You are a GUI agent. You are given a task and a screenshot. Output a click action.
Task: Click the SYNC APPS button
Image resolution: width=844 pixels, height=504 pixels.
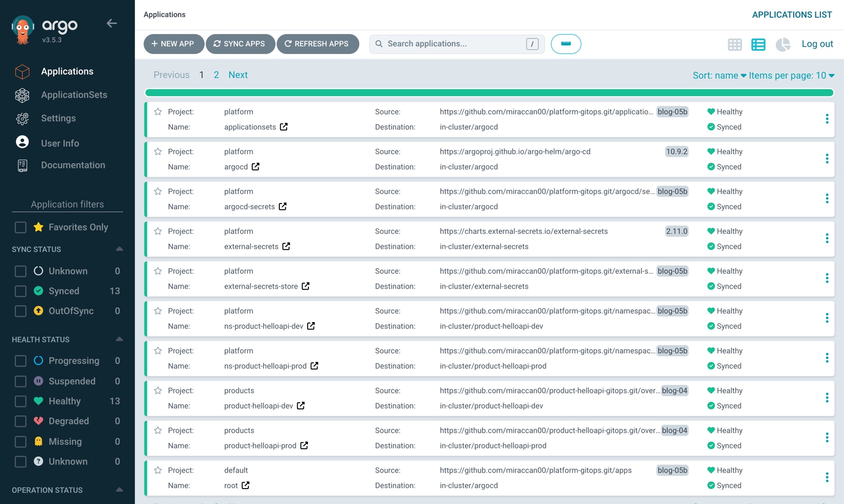point(240,44)
